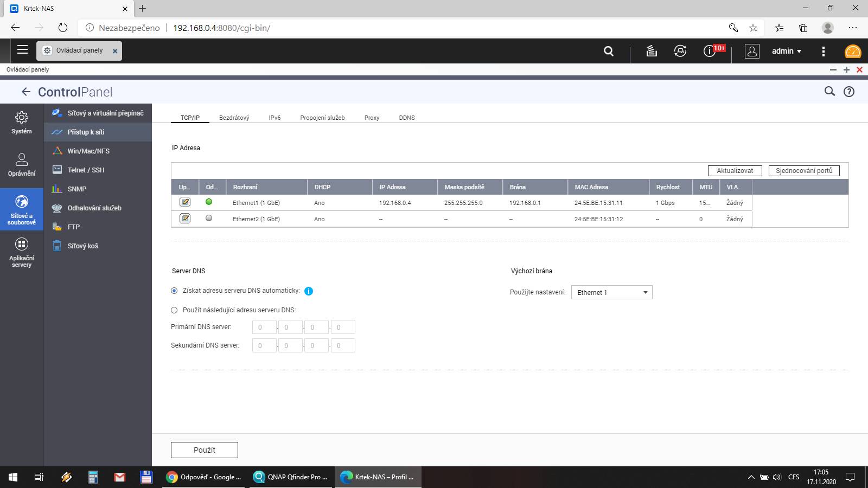Switch to the Propojení služeb tab
Viewport: 868px width, 488px height.
point(322,118)
